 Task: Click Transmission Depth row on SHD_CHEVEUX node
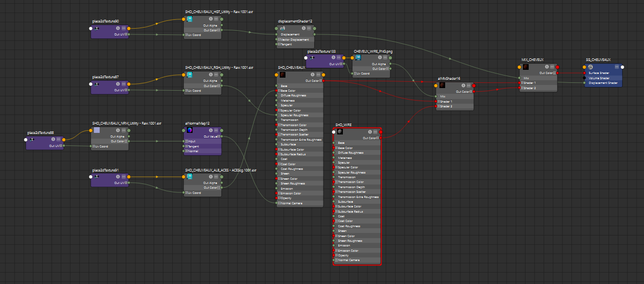[x=300, y=130]
